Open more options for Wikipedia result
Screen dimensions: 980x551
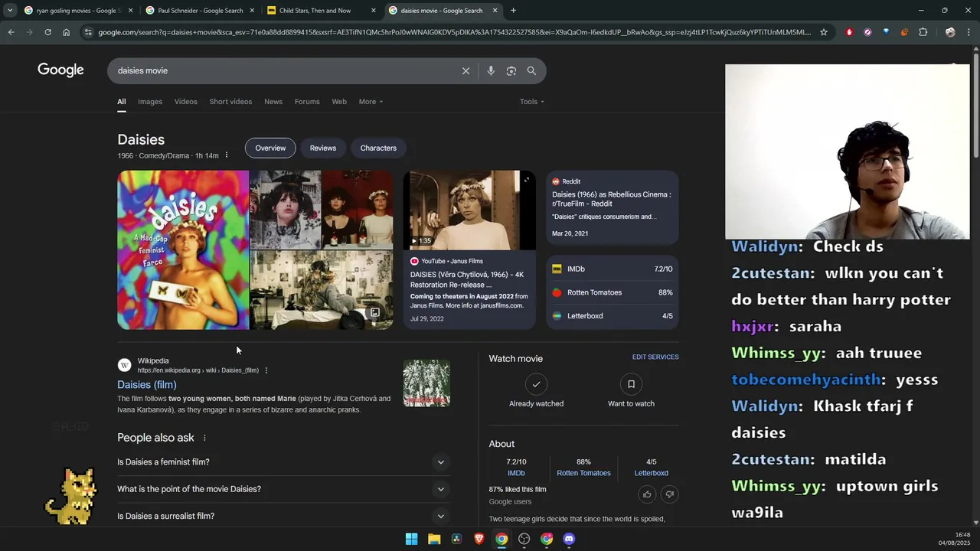(x=266, y=370)
